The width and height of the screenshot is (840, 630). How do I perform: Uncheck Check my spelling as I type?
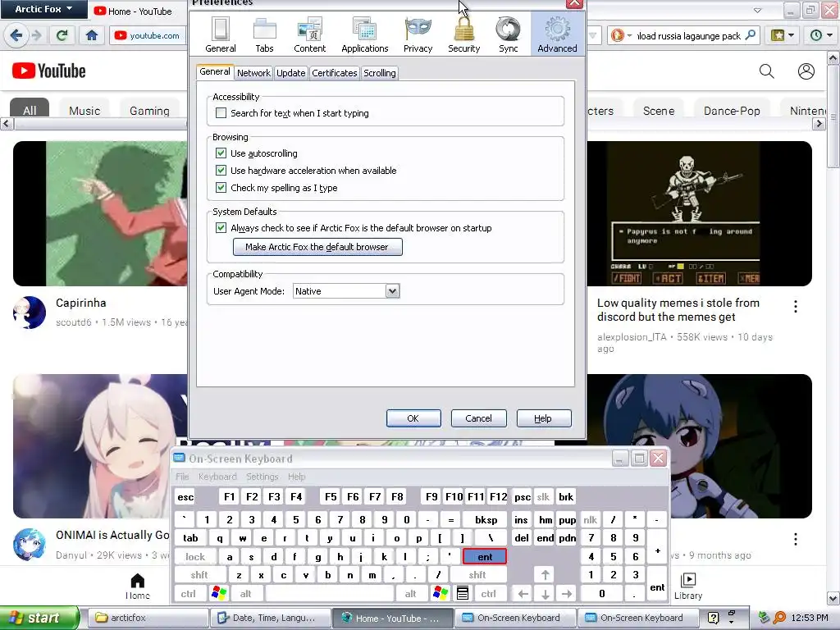pyautogui.click(x=221, y=188)
